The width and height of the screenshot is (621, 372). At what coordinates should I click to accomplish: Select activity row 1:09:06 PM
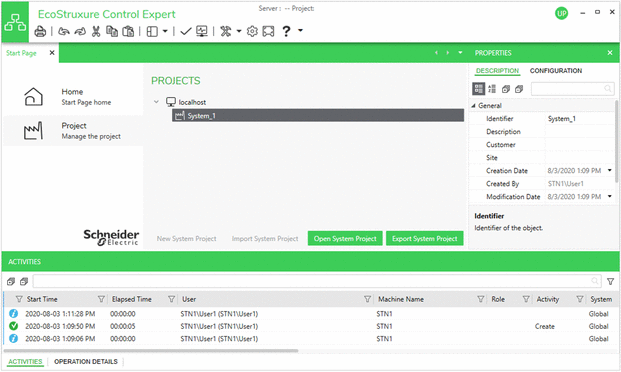[311, 339]
